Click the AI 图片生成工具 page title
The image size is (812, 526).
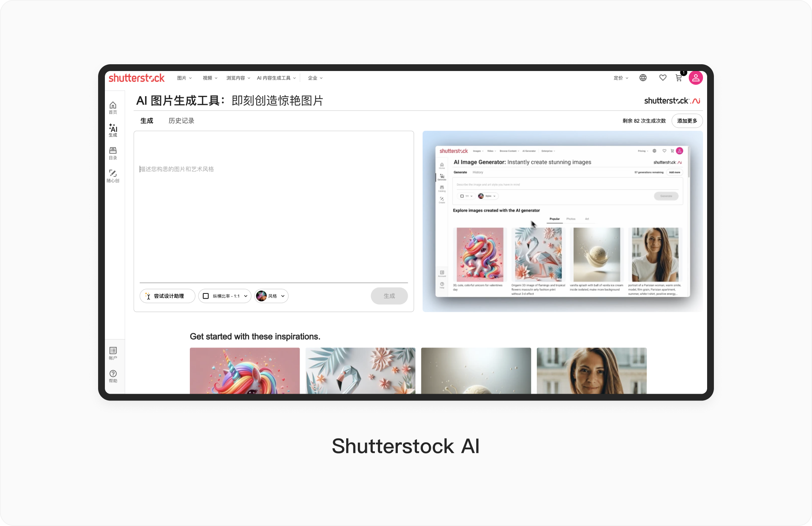click(230, 100)
